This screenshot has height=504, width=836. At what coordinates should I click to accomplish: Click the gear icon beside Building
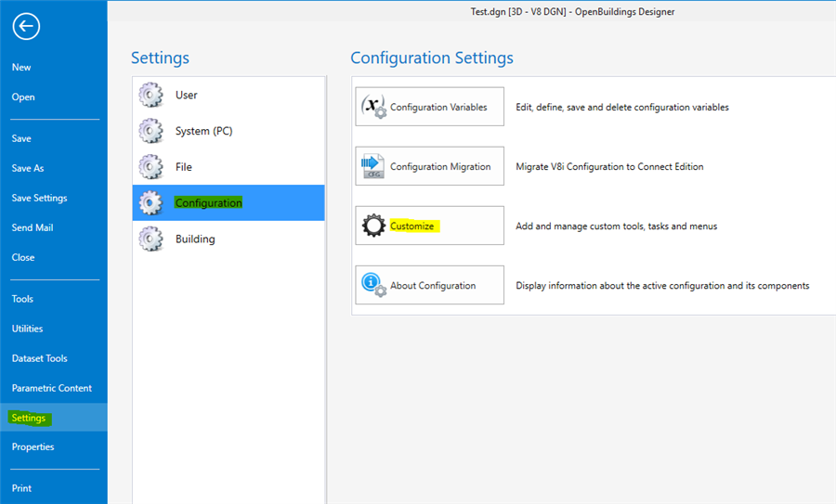pyautogui.click(x=150, y=239)
